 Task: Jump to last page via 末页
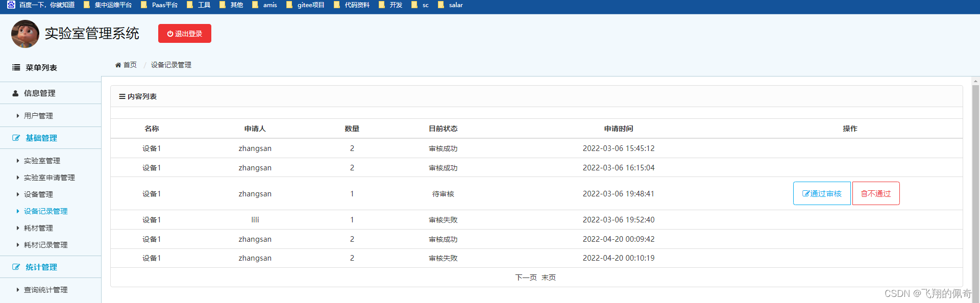click(549, 277)
